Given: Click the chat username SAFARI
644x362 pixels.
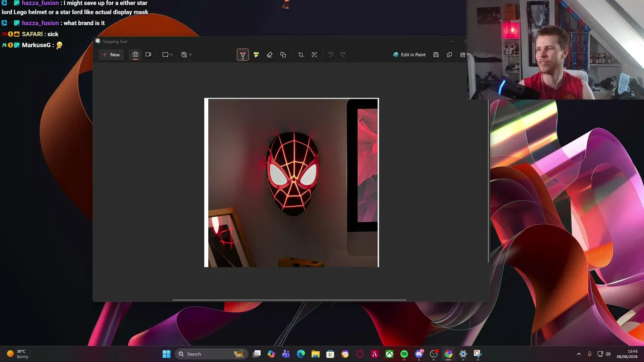Looking at the screenshot, I should pos(32,34).
